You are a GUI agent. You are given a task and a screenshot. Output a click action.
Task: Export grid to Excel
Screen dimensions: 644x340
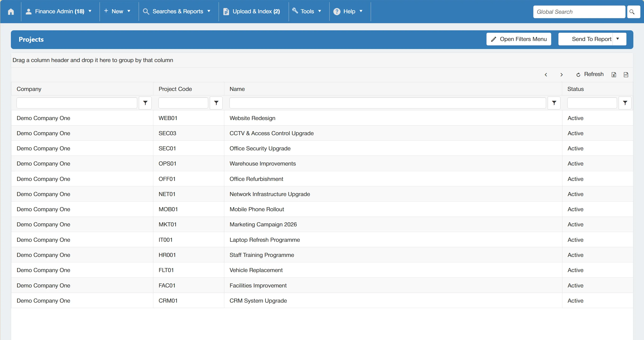pyautogui.click(x=614, y=75)
